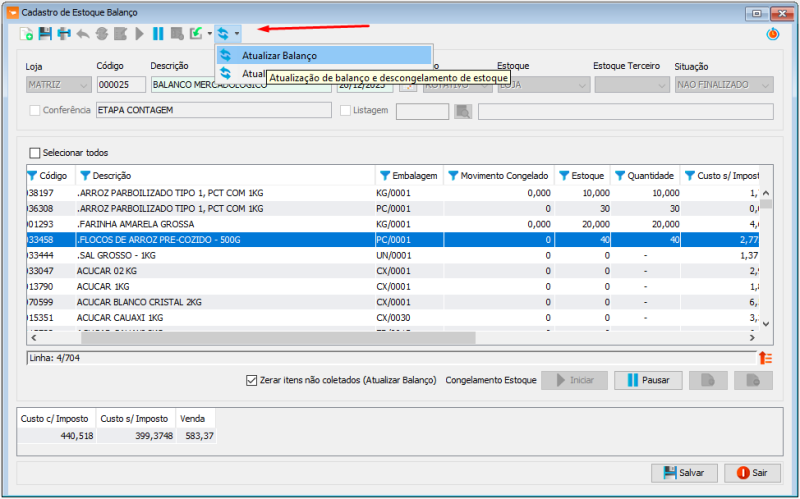Click the Custo c/ Imposto value 440,518
This screenshot has width=800, height=499.
[57, 436]
